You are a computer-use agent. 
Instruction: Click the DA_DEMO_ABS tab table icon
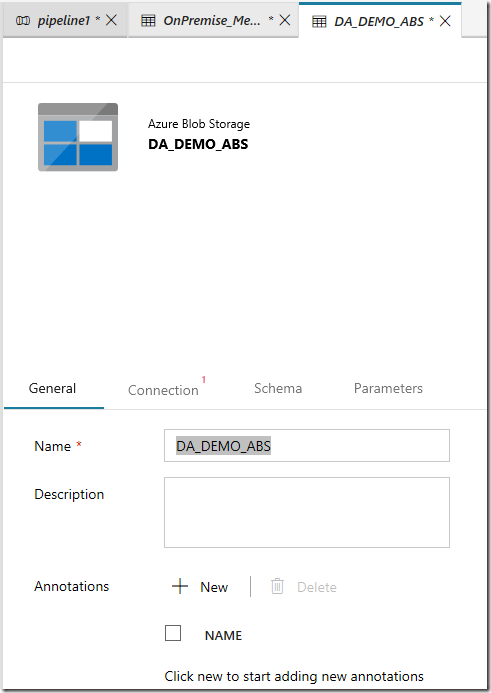(x=319, y=21)
